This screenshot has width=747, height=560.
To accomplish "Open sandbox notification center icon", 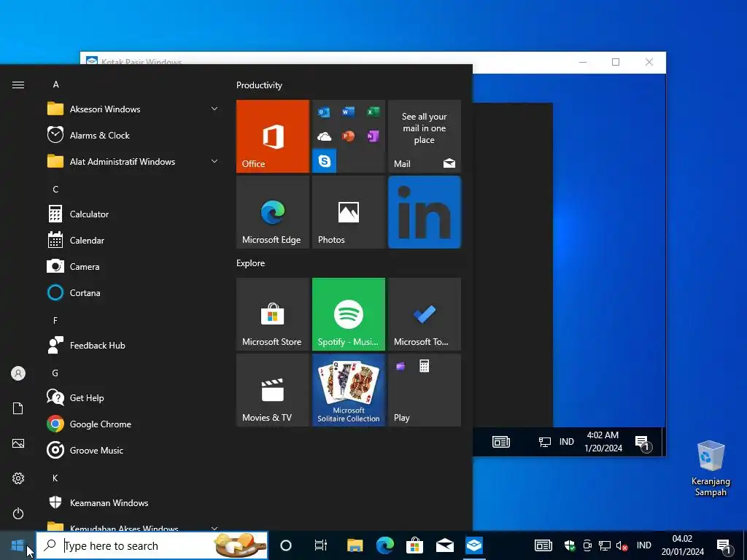I will [x=643, y=443].
